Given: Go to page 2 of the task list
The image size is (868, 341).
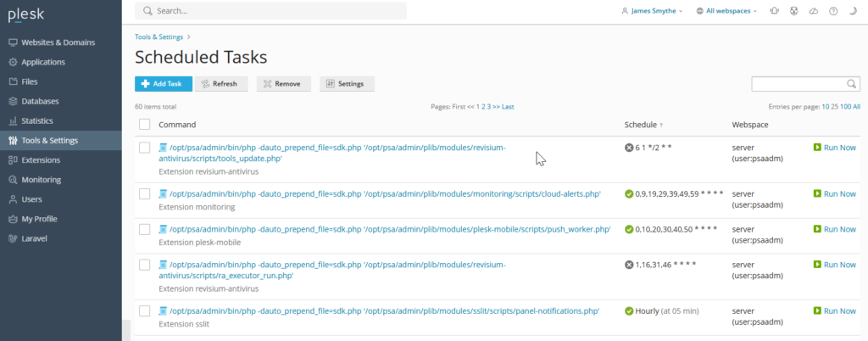Looking at the screenshot, I should [x=482, y=107].
